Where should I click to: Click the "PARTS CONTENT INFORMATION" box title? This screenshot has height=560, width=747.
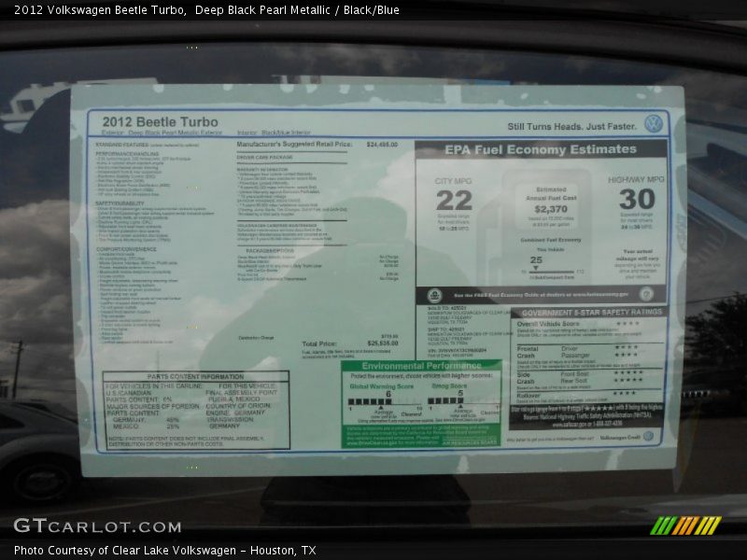pos(195,377)
